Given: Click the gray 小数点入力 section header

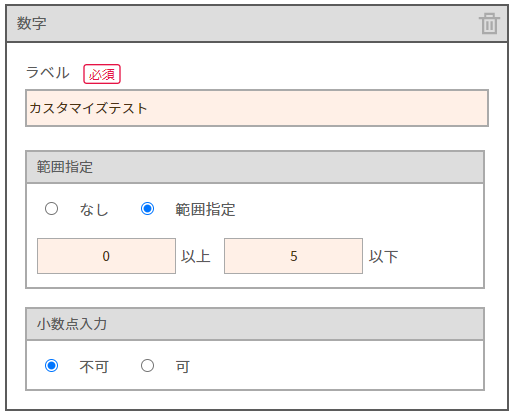Looking at the screenshot, I should (255, 324).
